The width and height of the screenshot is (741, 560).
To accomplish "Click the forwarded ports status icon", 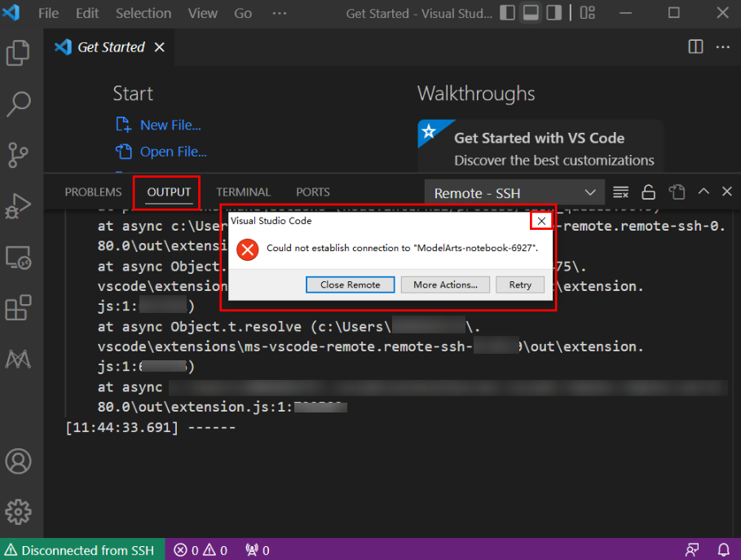I will [x=257, y=550].
